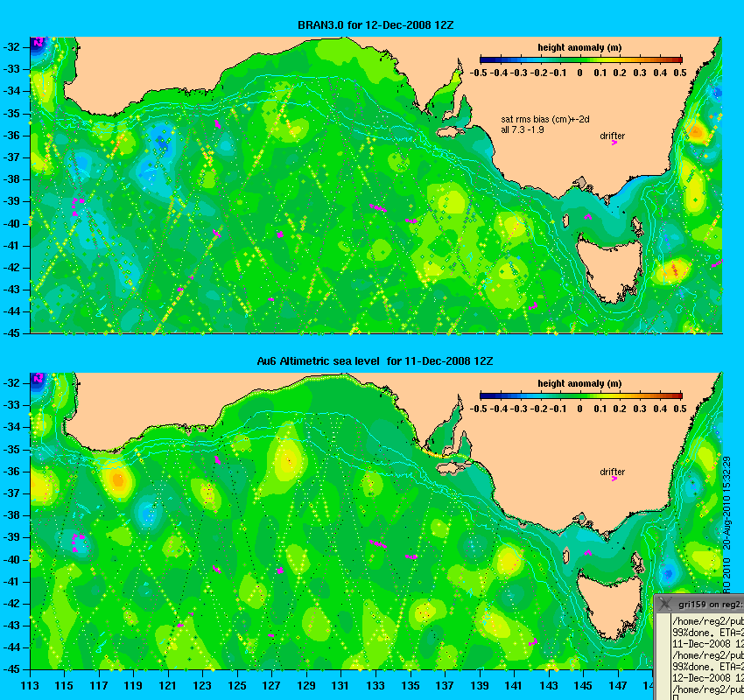Image resolution: width=744 pixels, height=700 pixels.
Task: Click the X icon in the gri159 terminal title bar
Action: [x=665, y=604]
